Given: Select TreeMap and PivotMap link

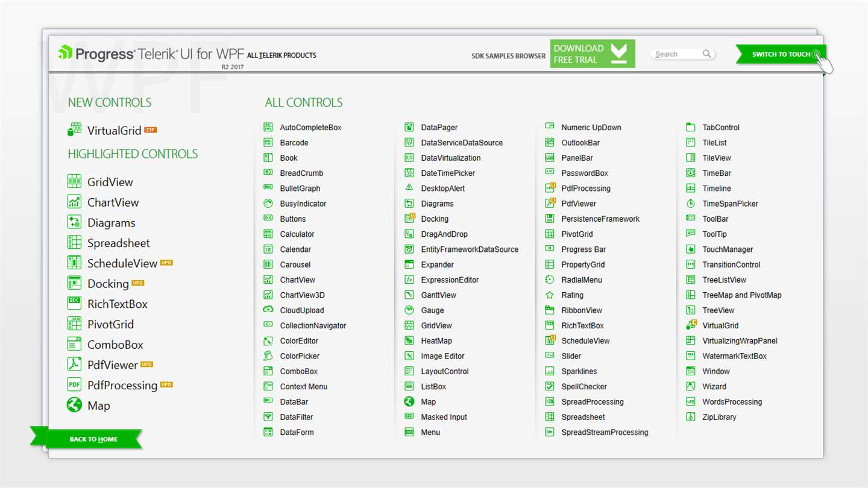Looking at the screenshot, I should 742,295.
